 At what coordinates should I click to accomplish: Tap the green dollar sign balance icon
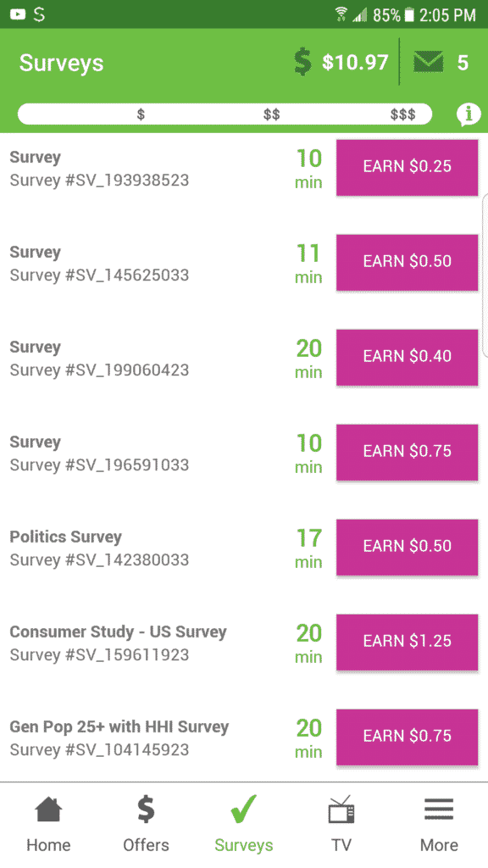click(302, 61)
